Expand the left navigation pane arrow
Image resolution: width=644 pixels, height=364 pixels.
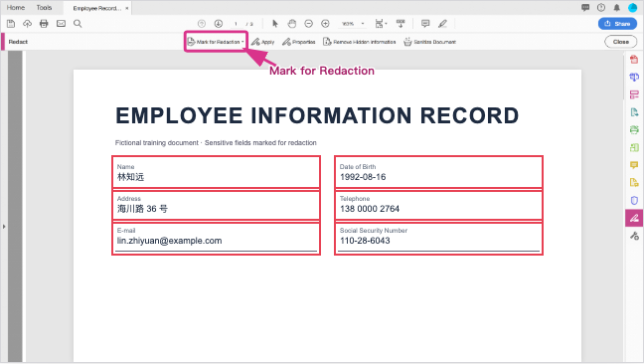point(4,227)
